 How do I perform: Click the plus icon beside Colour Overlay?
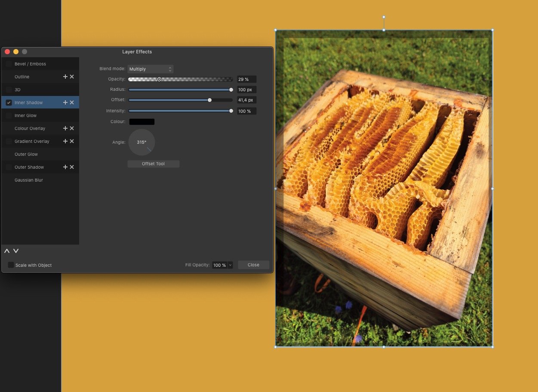65,128
